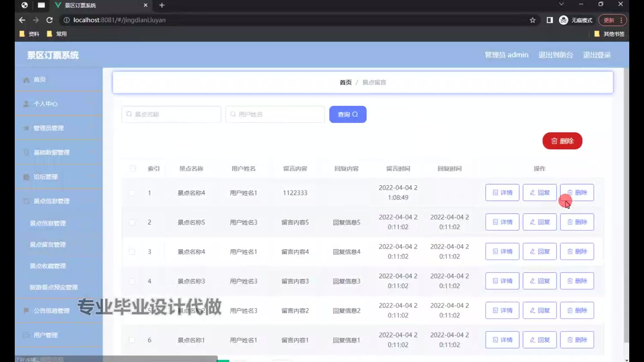Select the checkbox for row 4 景点名称3
Viewport: 644px width, 362px height.
coord(132,282)
